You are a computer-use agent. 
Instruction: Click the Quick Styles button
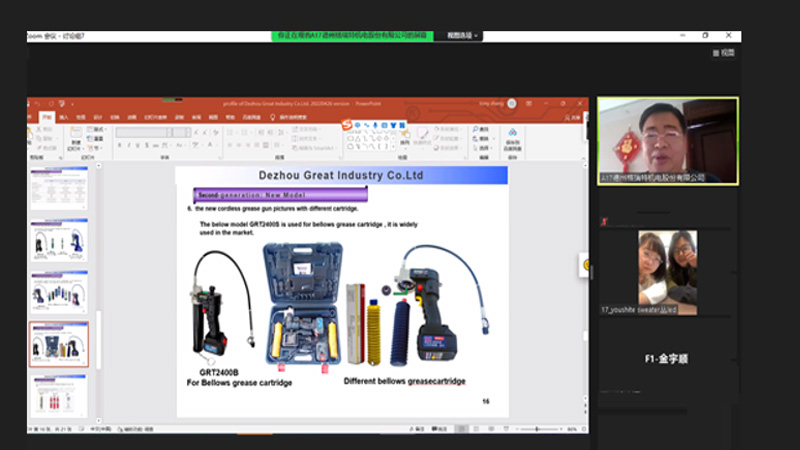coord(422,138)
